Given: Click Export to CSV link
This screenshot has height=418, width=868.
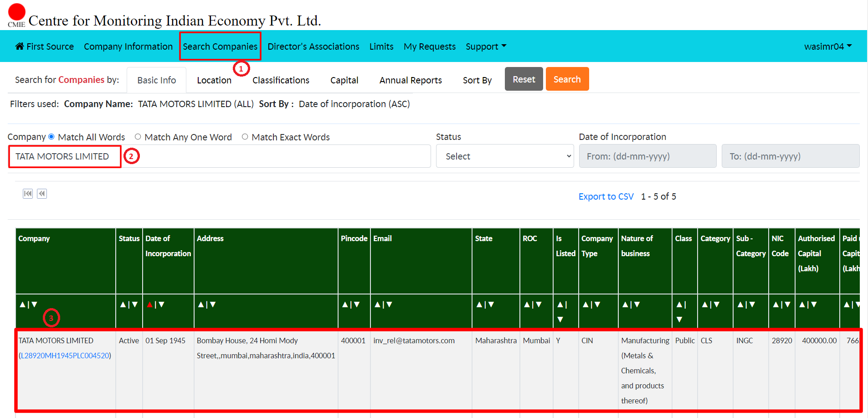Looking at the screenshot, I should 606,196.
